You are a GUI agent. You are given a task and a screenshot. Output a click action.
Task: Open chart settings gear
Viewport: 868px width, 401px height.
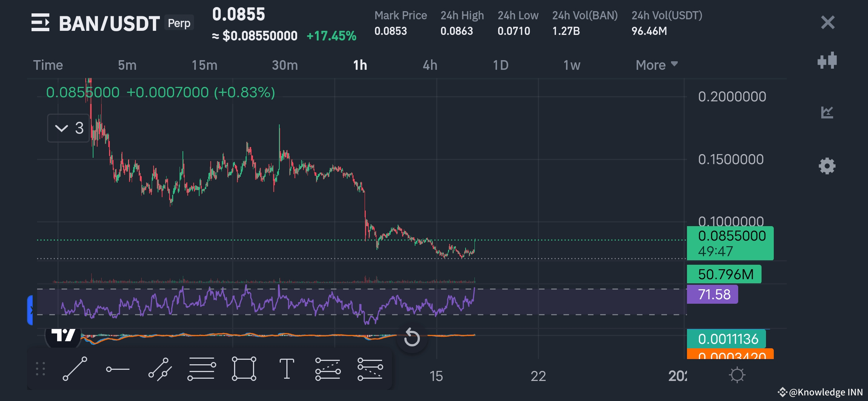pyautogui.click(x=827, y=166)
